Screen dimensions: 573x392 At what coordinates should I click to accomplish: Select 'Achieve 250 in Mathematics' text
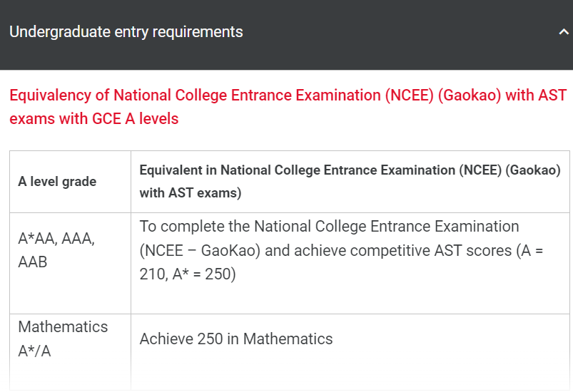(x=236, y=339)
